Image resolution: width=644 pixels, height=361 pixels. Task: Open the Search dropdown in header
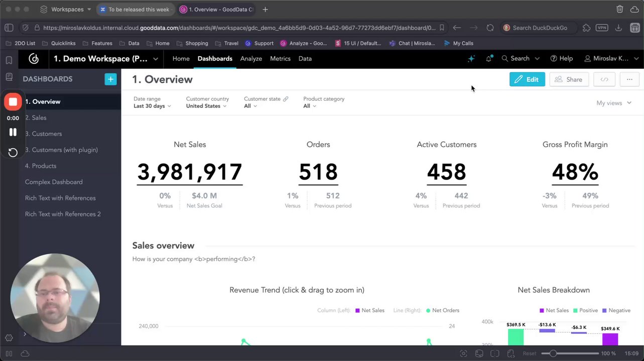521,59
